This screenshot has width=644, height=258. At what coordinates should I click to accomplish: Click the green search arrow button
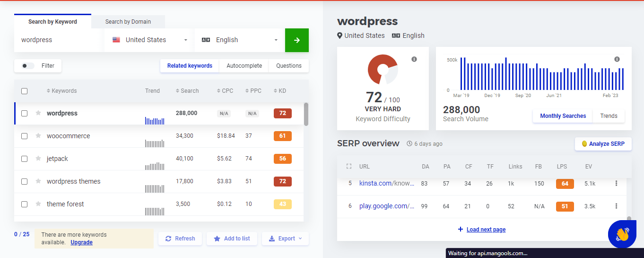[296, 40]
